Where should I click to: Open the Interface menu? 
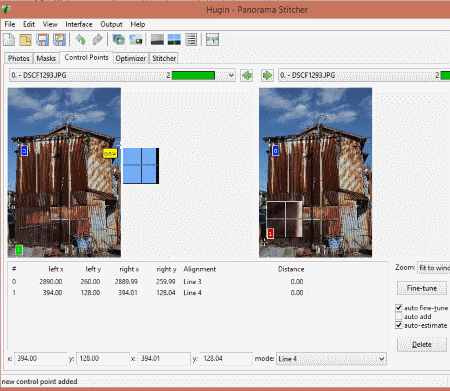pyautogui.click(x=79, y=24)
